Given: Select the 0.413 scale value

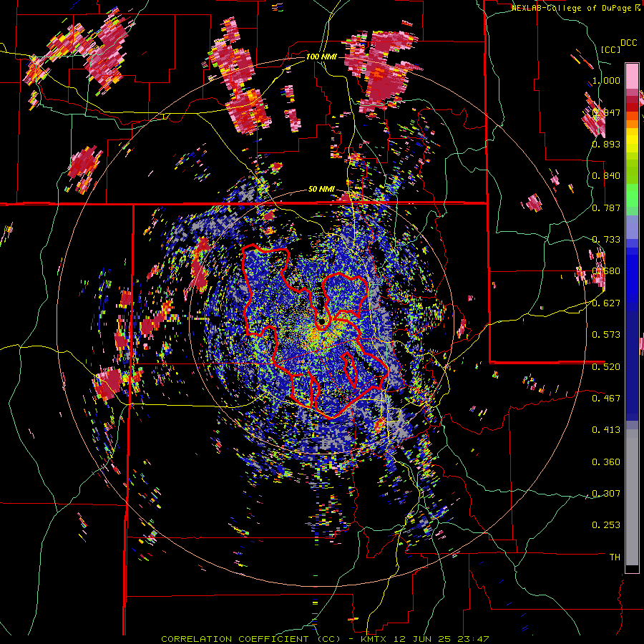Looking at the screenshot, I should 606,430.
